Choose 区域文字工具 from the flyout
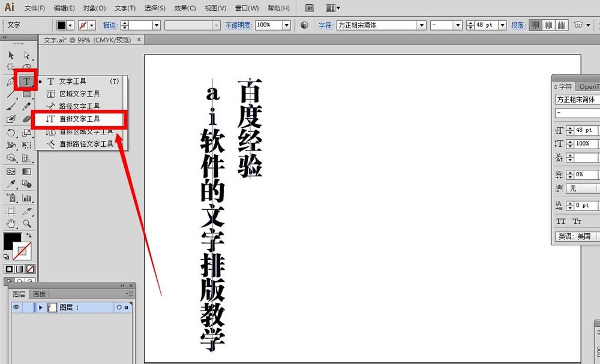Viewport: 600px width, 364px height. [x=80, y=94]
